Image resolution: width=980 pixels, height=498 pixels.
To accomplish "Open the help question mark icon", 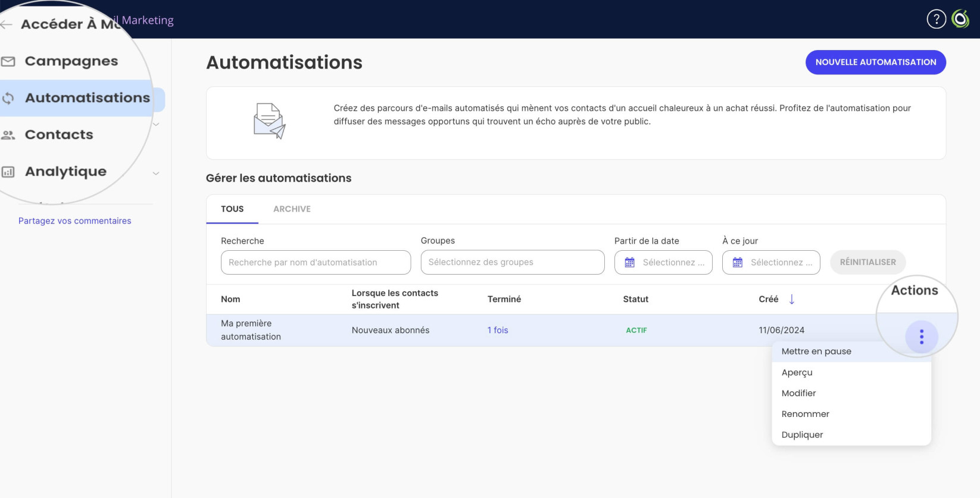I will (936, 19).
